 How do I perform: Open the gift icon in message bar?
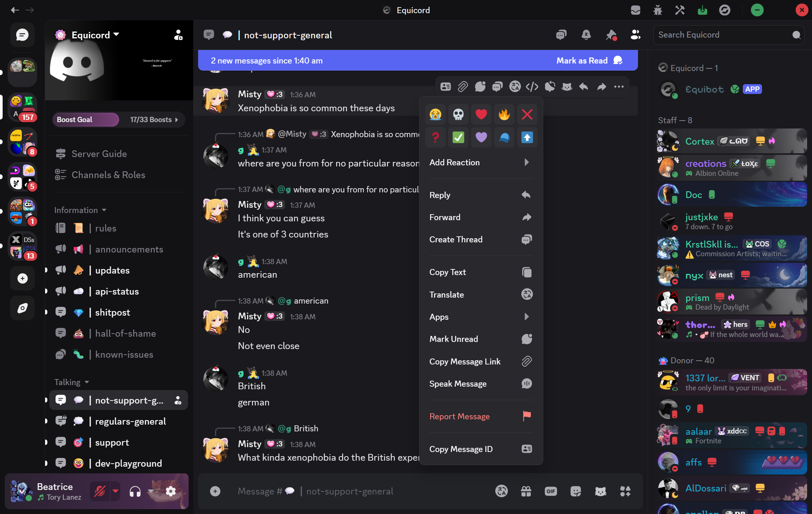pyautogui.click(x=526, y=491)
